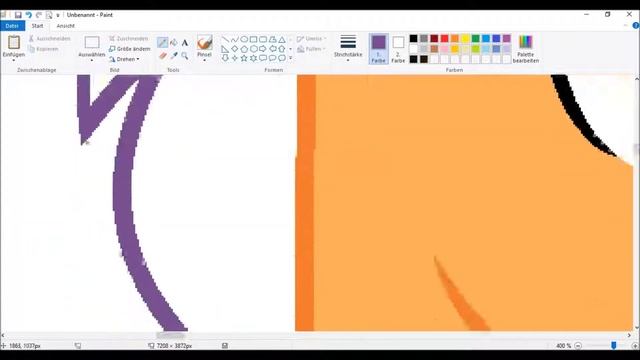640x360 pixels.
Task: Choose the right triangle shape
Action: (x=225, y=49)
